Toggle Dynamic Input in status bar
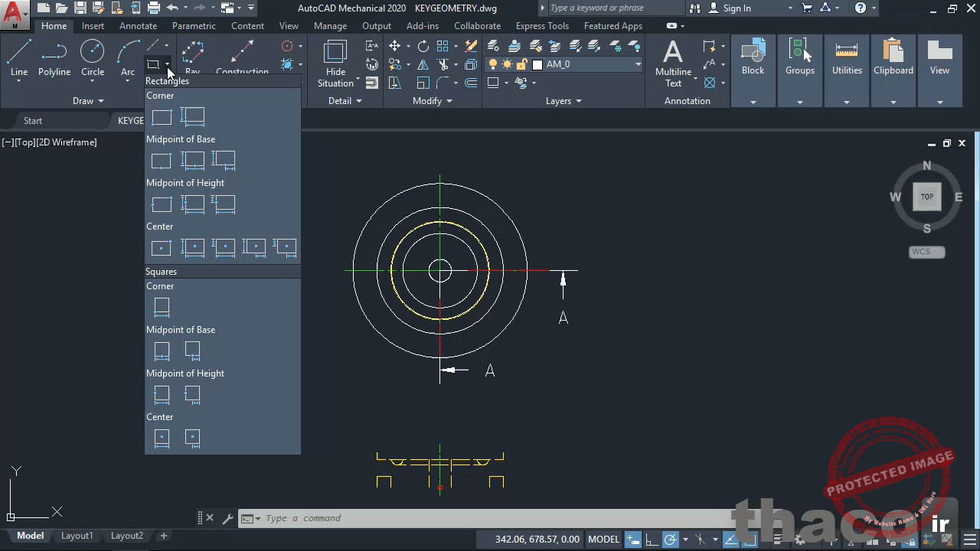This screenshot has width=980, height=551. (x=633, y=540)
